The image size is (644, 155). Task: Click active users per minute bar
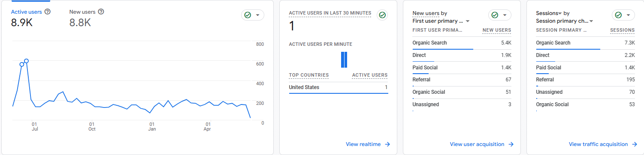(x=344, y=60)
